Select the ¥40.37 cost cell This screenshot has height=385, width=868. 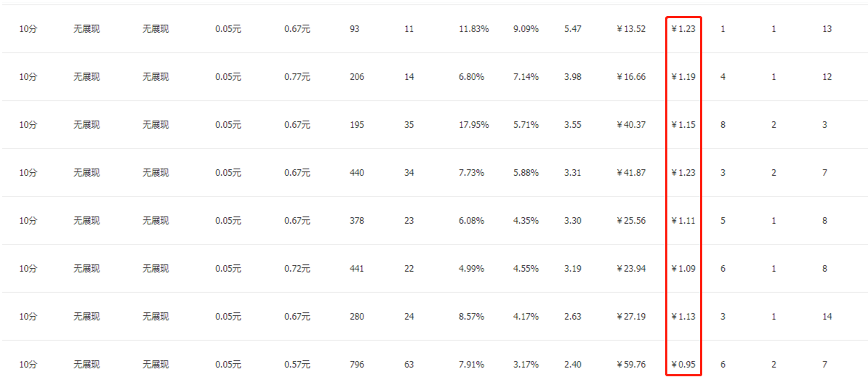tap(630, 125)
